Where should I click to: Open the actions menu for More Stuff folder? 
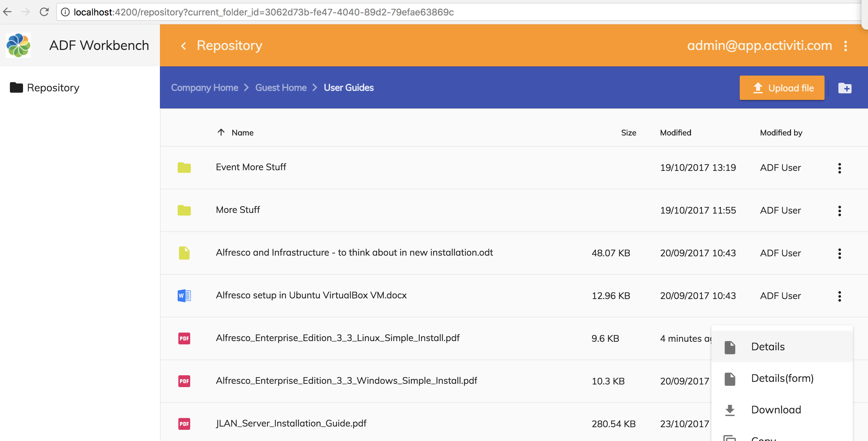tap(839, 211)
